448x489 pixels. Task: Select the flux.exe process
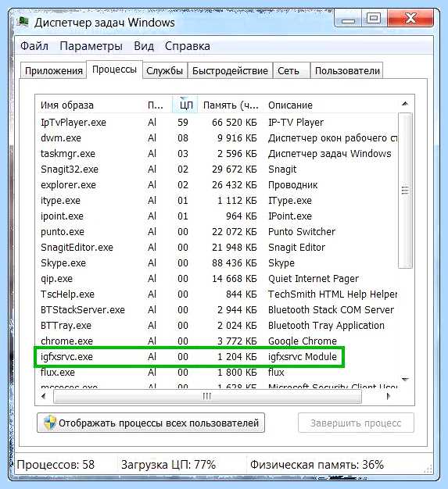[x=217, y=372]
